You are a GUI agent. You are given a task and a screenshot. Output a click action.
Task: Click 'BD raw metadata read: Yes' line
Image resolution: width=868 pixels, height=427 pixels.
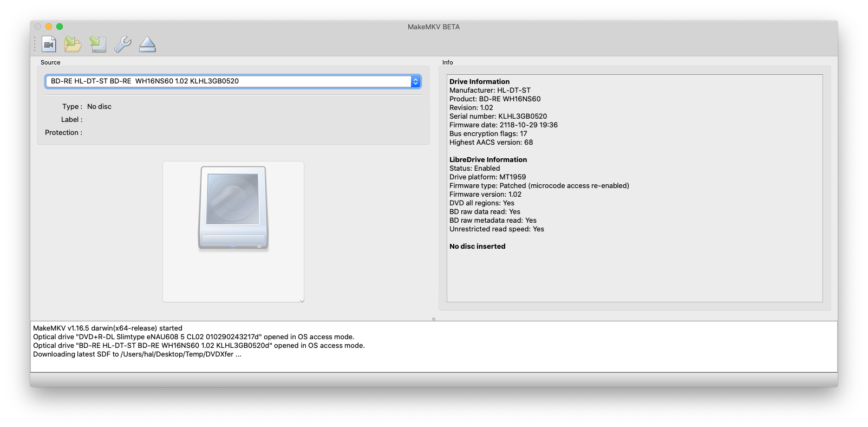[493, 221]
